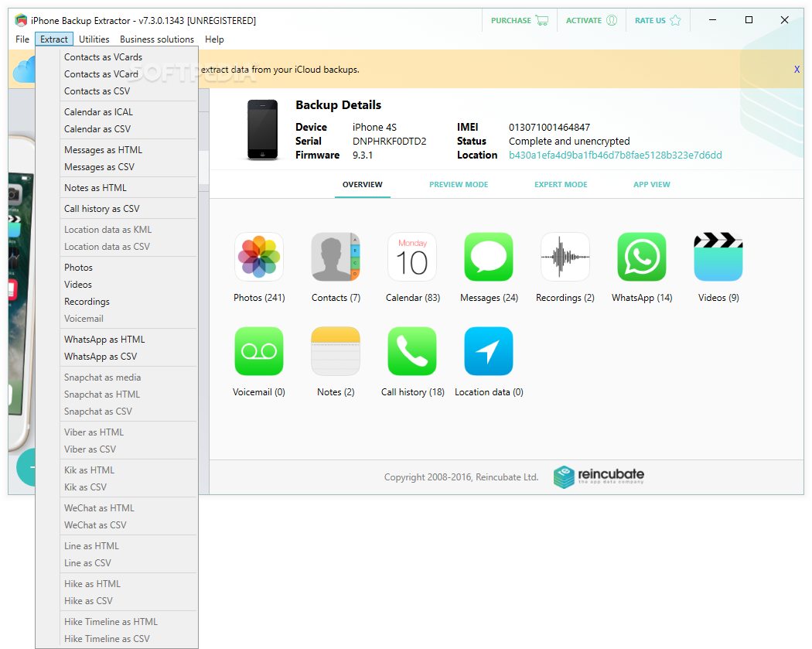Image resolution: width=812 pixels, height=649 pixels.
Task: Choose Videos from the Extract menu
Action: pyautogui.click(x=117, y=285)
